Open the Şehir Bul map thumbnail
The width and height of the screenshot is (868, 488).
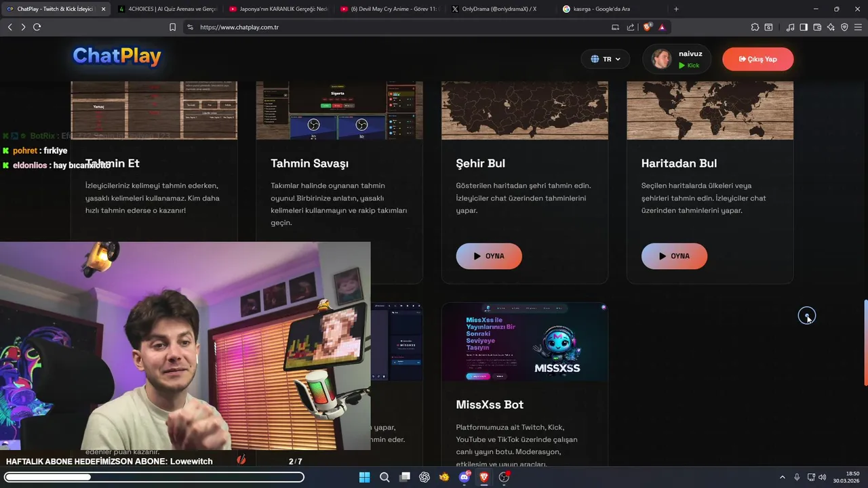[x=525, y=110]
